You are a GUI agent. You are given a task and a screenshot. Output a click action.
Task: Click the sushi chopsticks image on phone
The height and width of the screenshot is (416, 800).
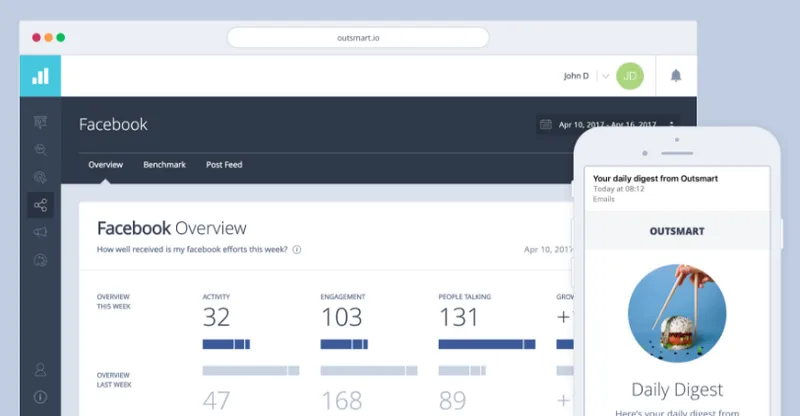677,313
